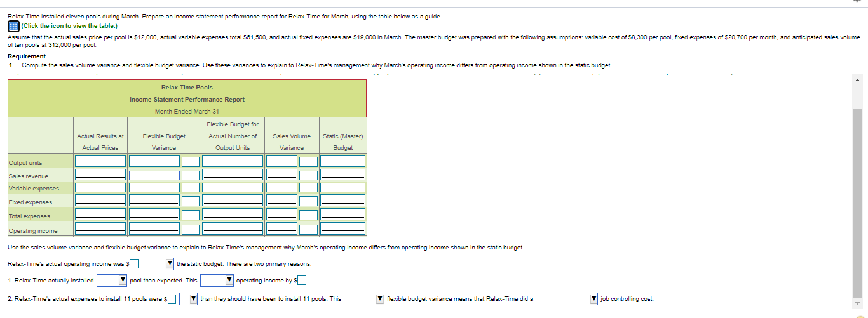Click small F/U box in Sales revenue flexible variance
This screenshot has height=318, width=868.
191,175
